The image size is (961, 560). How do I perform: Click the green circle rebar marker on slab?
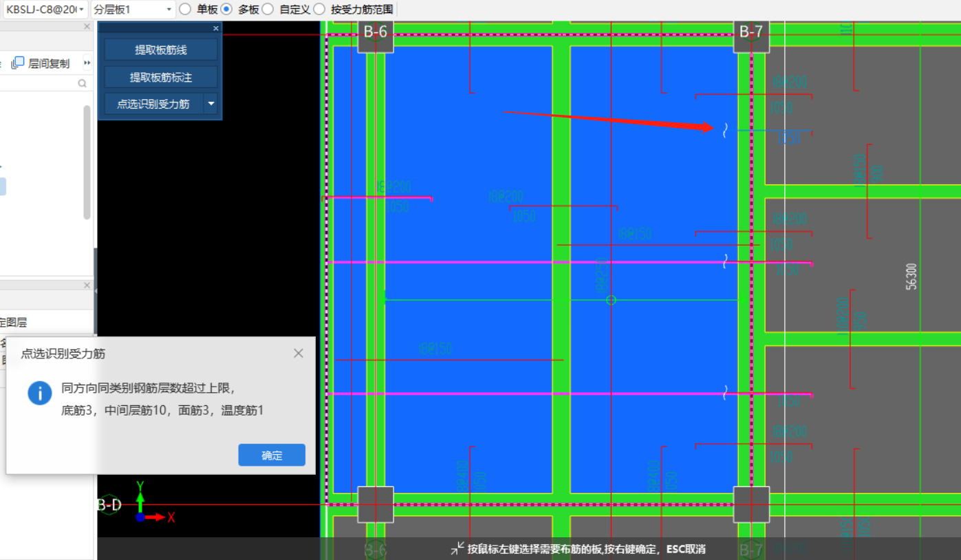point(611,300)
